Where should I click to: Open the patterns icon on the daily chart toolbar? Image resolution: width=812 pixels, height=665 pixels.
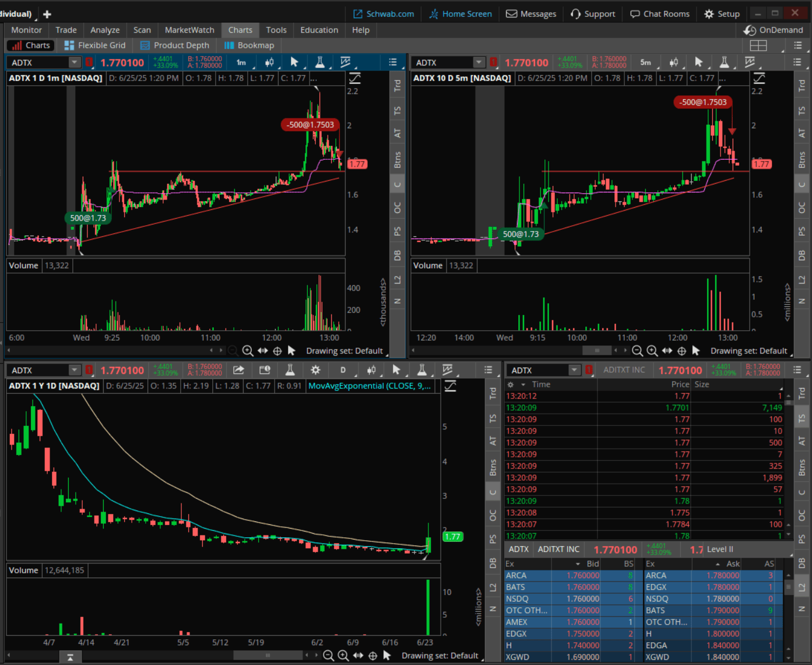[x=448, y=370]
